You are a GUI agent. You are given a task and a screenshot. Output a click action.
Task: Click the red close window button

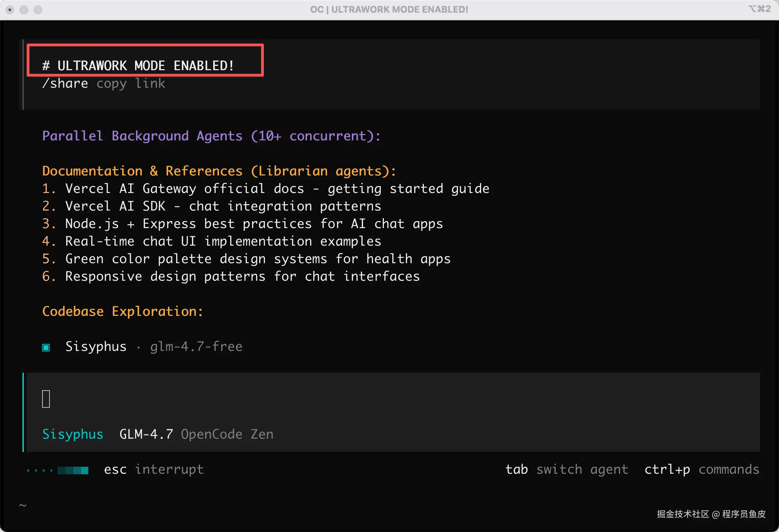click(10, 10)
